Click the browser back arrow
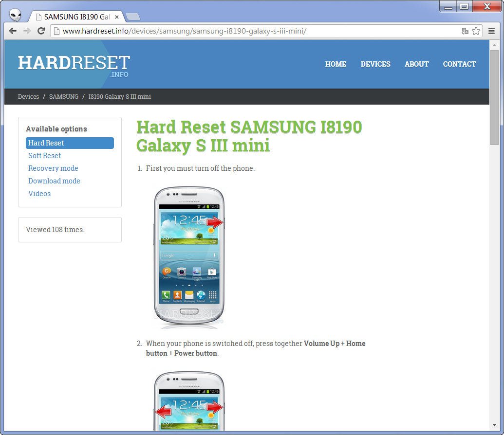The image size is (504, 435). [13, 31]
